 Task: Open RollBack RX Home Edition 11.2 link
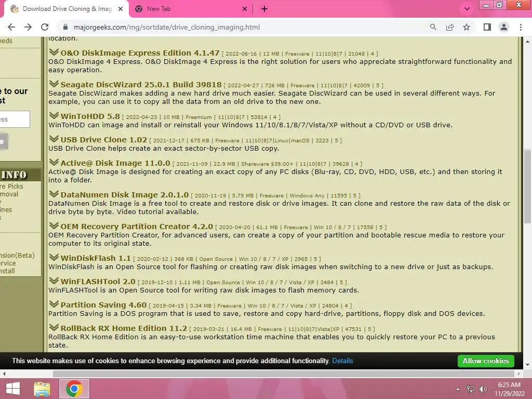click(124, 328)
